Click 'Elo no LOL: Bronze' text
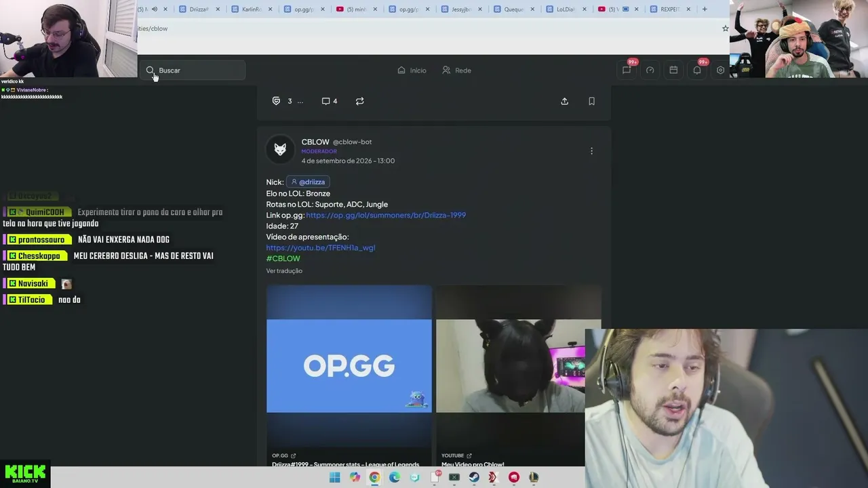Screen dimensions: 868x488 coord(298,193)
